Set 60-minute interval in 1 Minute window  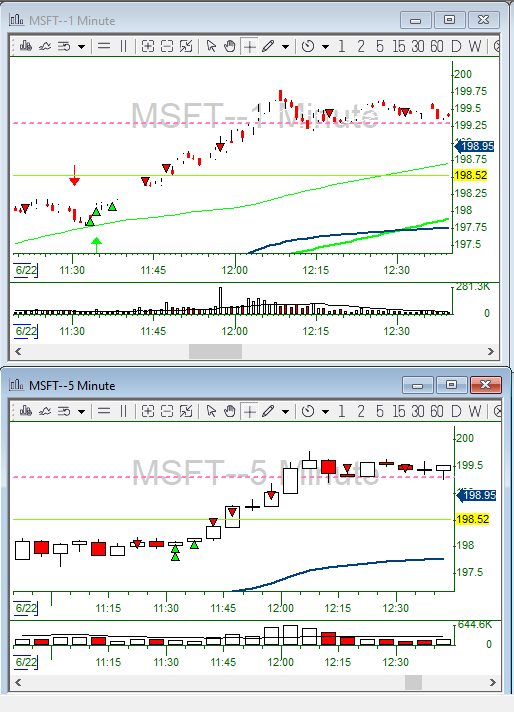437,46
